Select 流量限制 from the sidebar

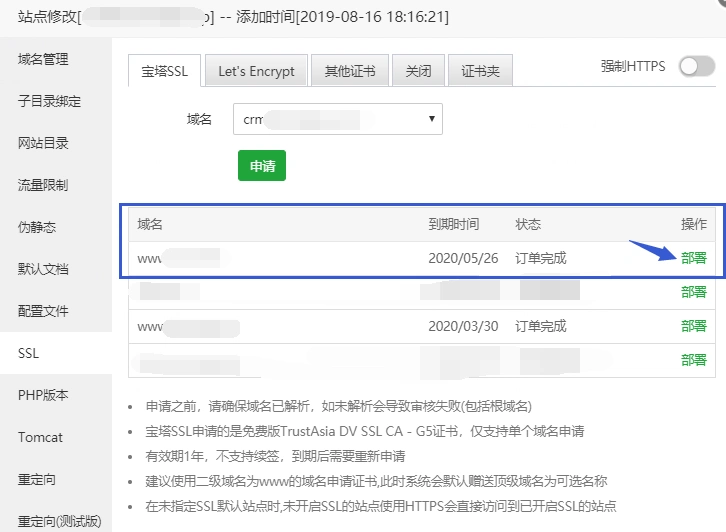(43, 185)
